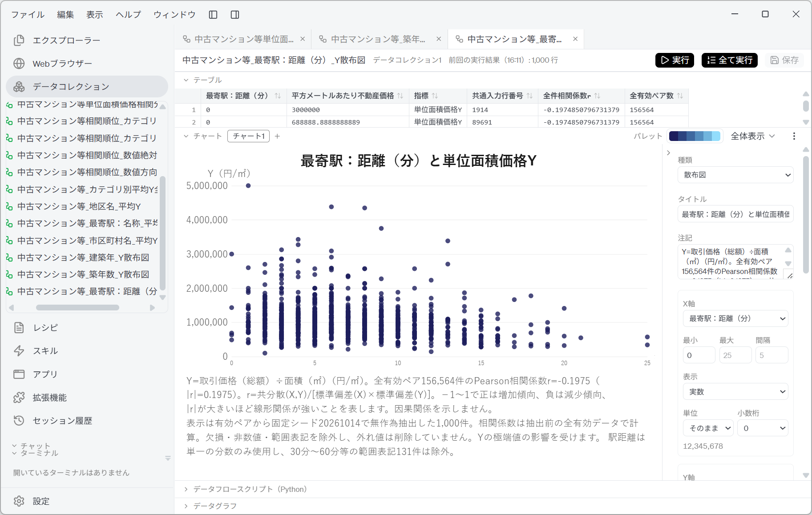Open the エクスプローラー sidebar icon
The width and height of the screenshot is (812, 515).
point(19,40)
